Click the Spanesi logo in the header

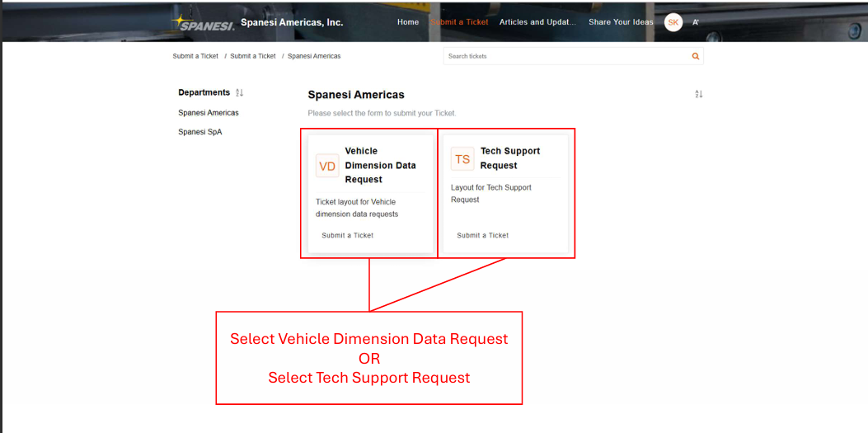203,22
